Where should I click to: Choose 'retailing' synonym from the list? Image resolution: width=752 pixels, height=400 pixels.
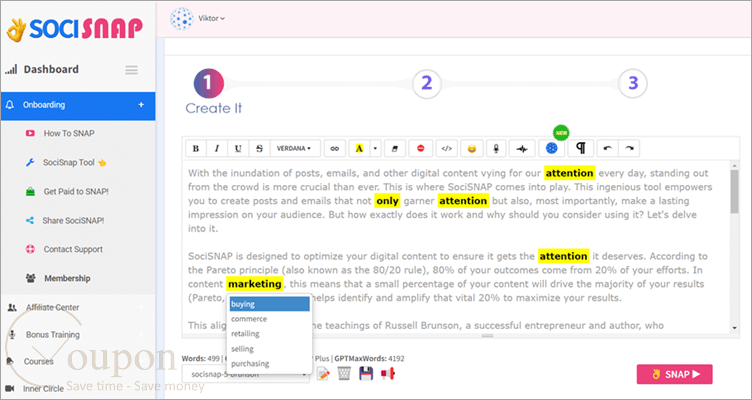[x=270, y=334]
